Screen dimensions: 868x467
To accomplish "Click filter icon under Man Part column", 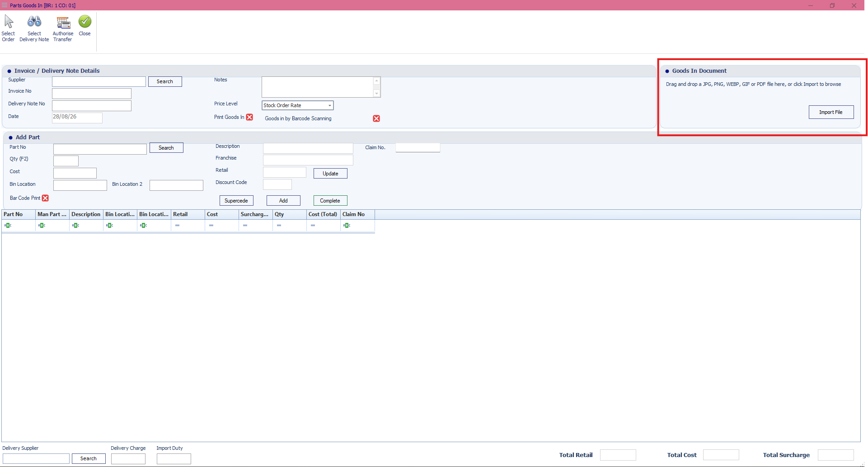I will point(42,225).
